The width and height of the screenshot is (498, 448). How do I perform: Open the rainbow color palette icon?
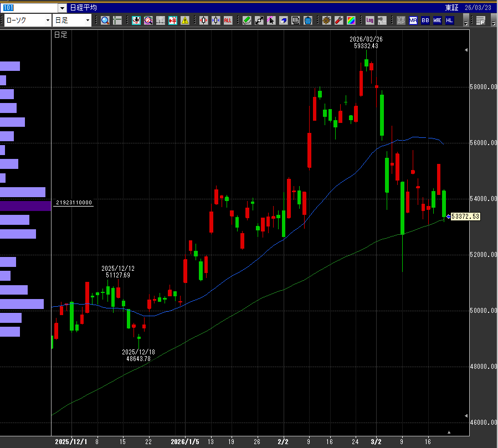[351, 20]
